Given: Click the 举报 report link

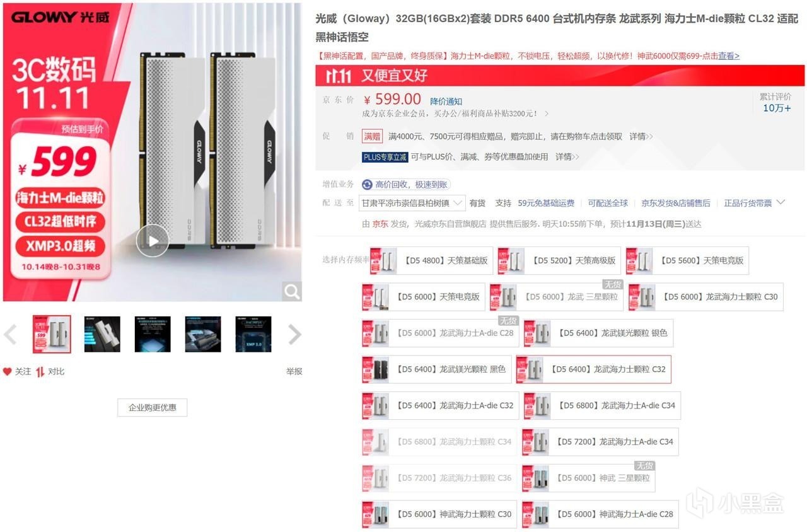Looking at the screenshot, I should pos(294,372).
